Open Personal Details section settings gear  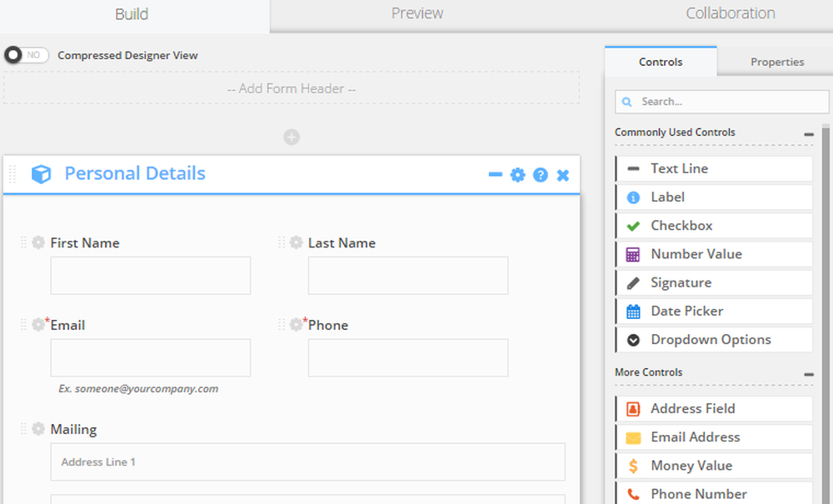(517, 175)
